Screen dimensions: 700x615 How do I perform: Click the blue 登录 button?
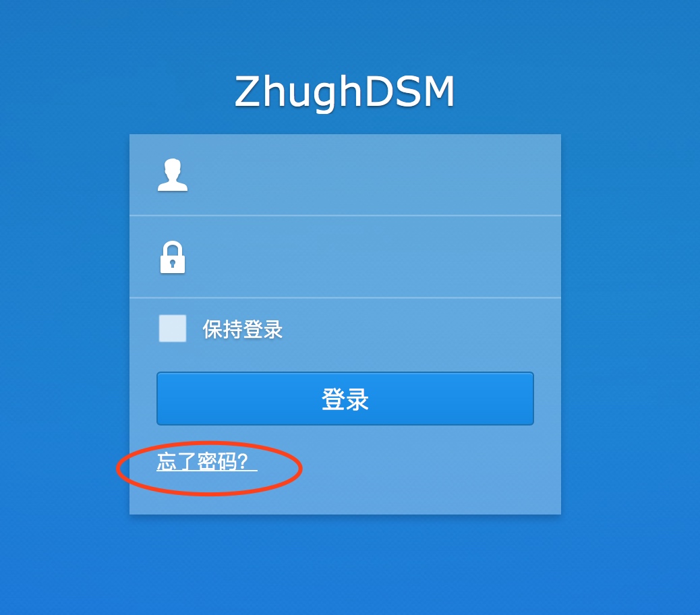345,399
